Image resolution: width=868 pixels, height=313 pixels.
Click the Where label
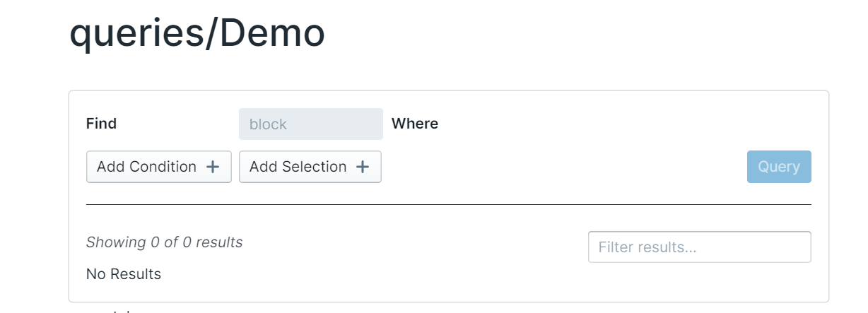pyautogui.click(x=415, y=124)
